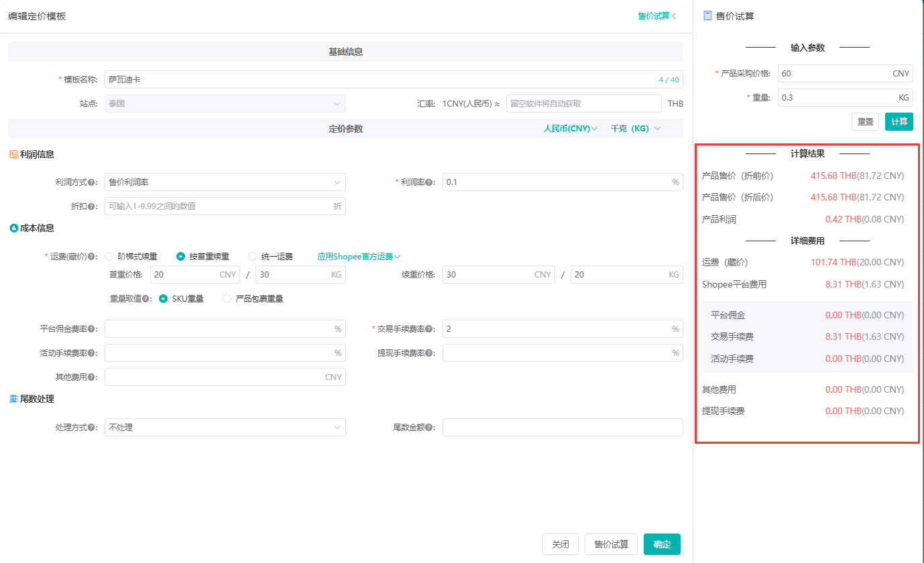Click the 模板名称 input field
The height and width of the screenshot is (563, 924).
pos(379,80)
